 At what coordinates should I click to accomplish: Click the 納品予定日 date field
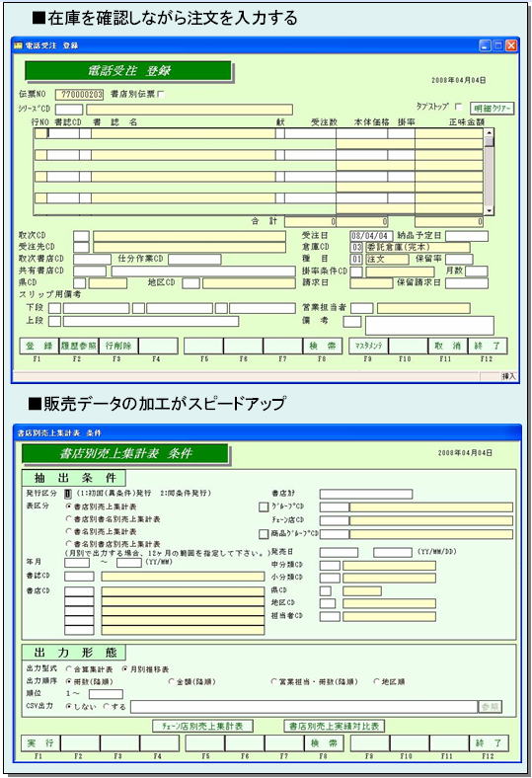467,236
